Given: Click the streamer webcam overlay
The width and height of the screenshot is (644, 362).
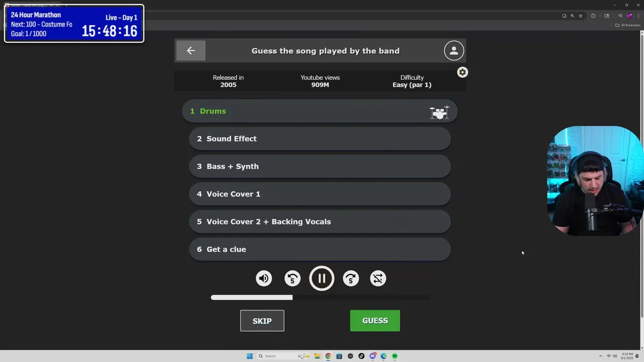Looking at the screenshot, I should tap(595, 181).
